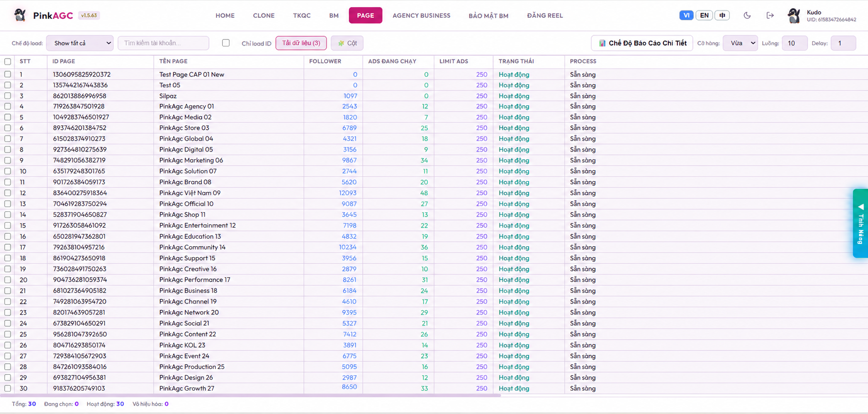Toggle dark mode moon icon

pyautogui.click(x=747, y=15)
